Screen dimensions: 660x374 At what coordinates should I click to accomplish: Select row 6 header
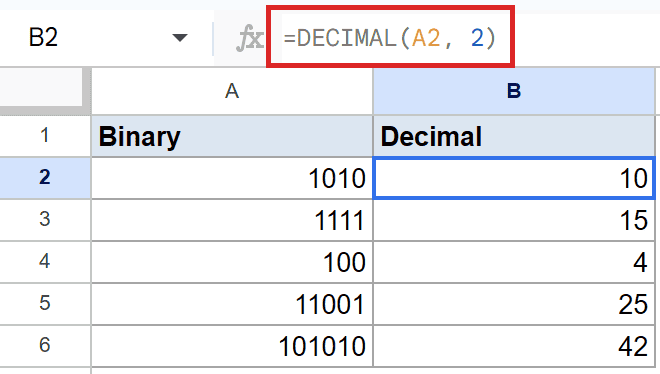45,345
